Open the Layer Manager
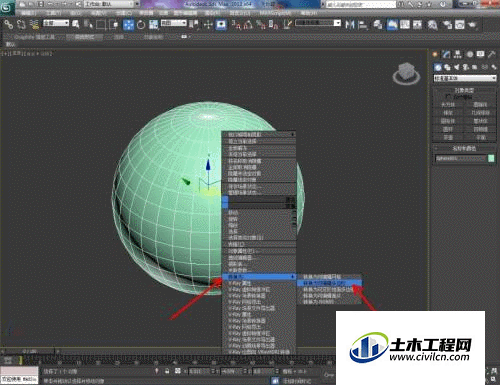The height and width of the screenshot is (385, 500). [378, 25]
